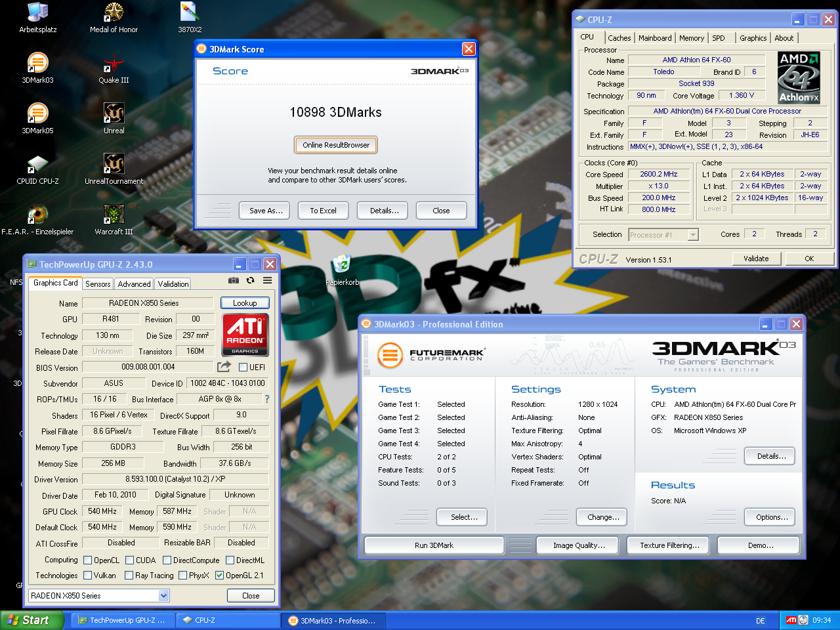Open the Mainboard tab in CPU-Z
Screen dimensions: 840x630
pyautogui.click(x=655, y=38)
